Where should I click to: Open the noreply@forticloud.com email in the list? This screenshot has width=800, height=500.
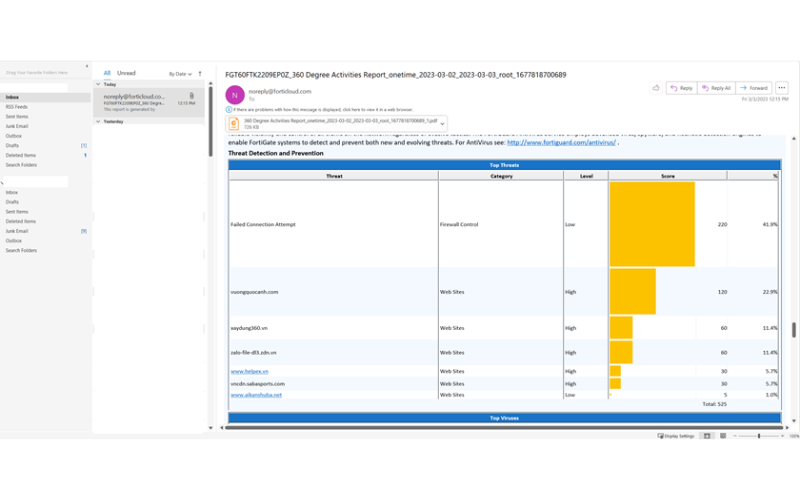[149, 103]
